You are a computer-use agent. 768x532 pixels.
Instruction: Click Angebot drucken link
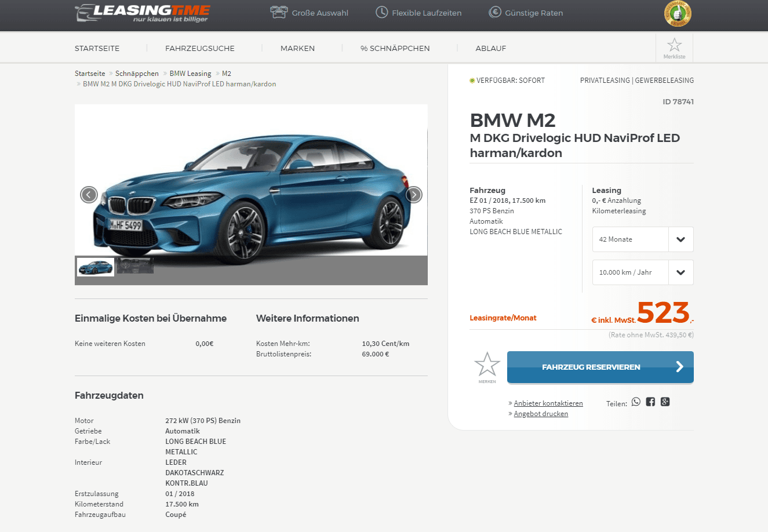click(x=541, y=414)
